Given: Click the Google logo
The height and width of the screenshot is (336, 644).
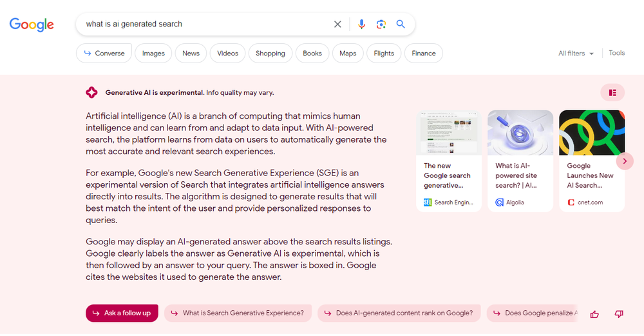Looking at the screenshot, I should [32, 25].
